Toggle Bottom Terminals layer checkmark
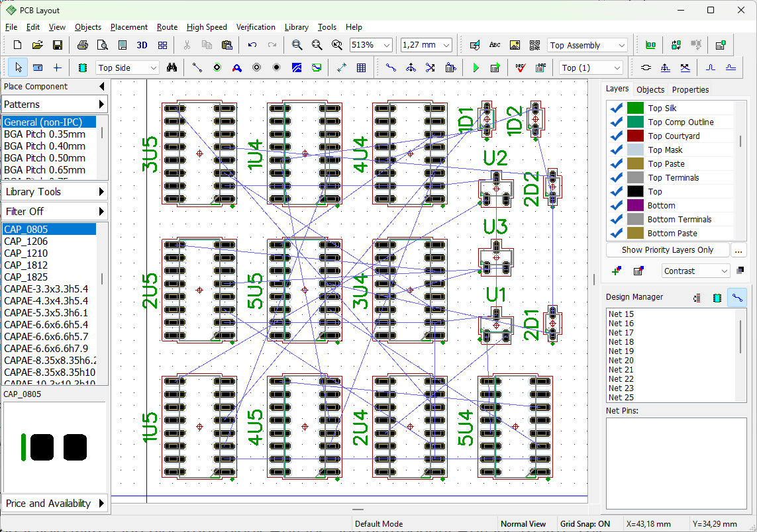Viewport: 757px width, 532px height. pos(616,220)
